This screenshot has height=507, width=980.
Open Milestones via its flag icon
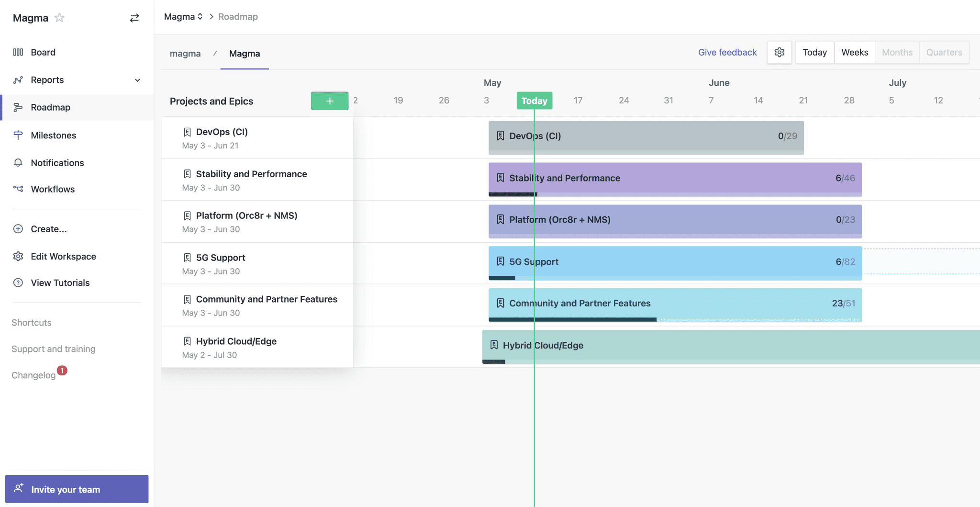pos(18,135)
